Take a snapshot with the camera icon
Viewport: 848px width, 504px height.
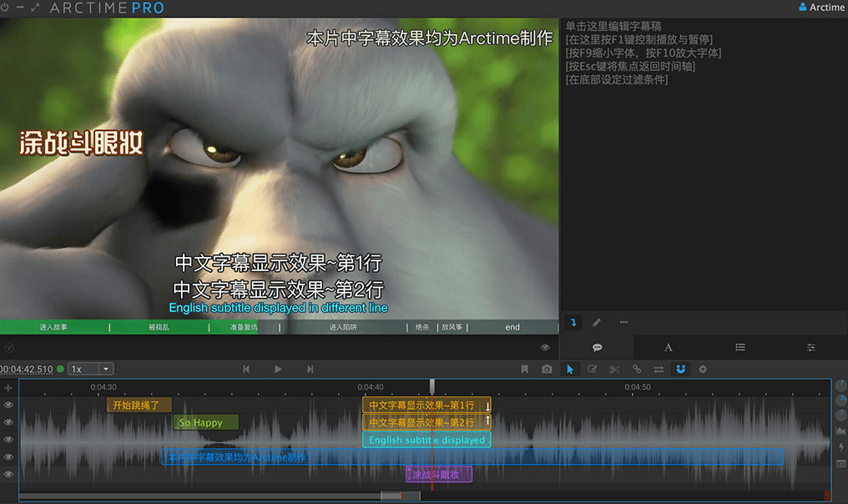point(547,369)
